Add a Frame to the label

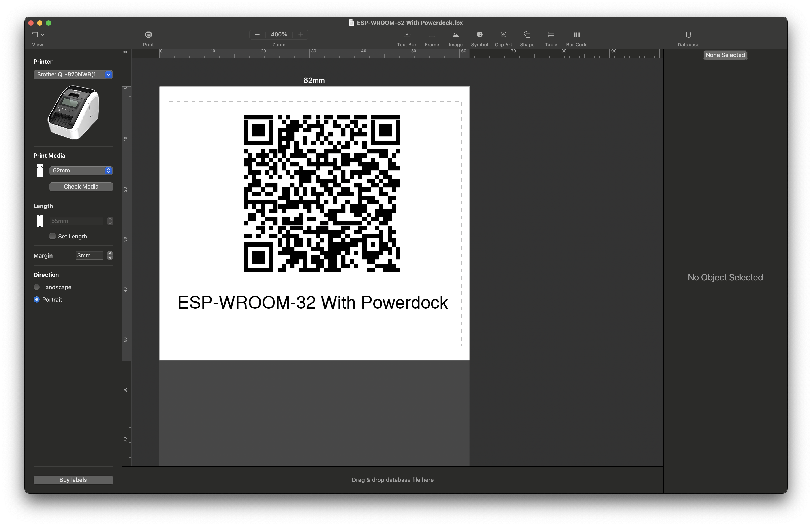(x=432, y=35)
